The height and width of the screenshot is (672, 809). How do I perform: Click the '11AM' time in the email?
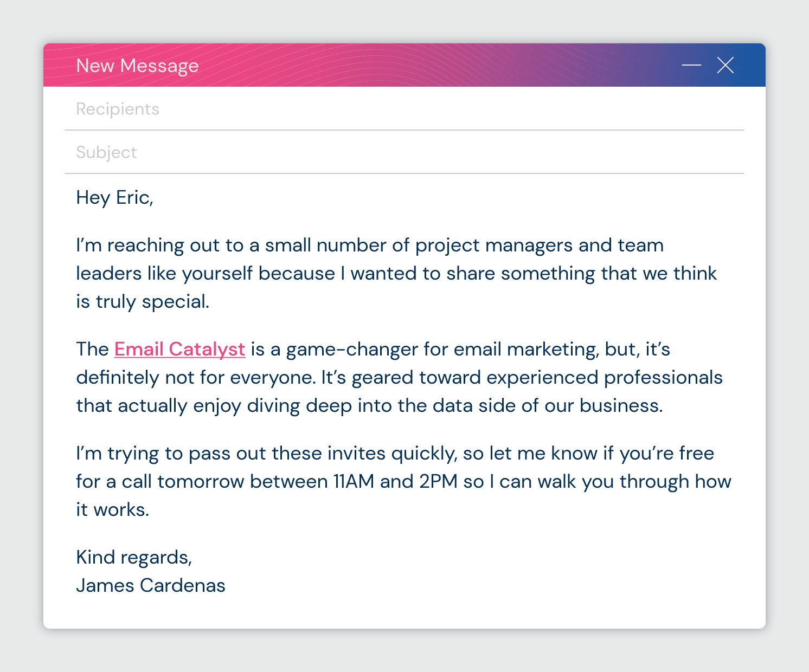[x=354, y=482]
